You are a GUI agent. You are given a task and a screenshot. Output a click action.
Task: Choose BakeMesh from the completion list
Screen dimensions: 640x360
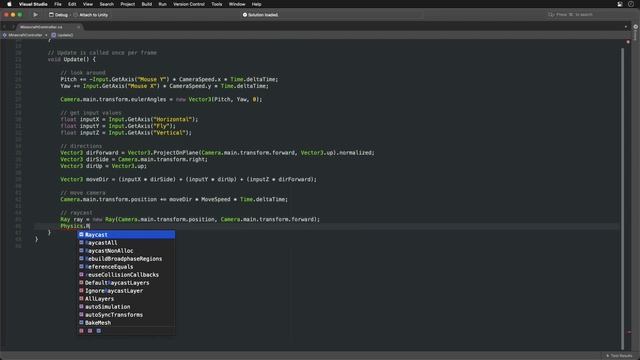(x=126, y=322)
